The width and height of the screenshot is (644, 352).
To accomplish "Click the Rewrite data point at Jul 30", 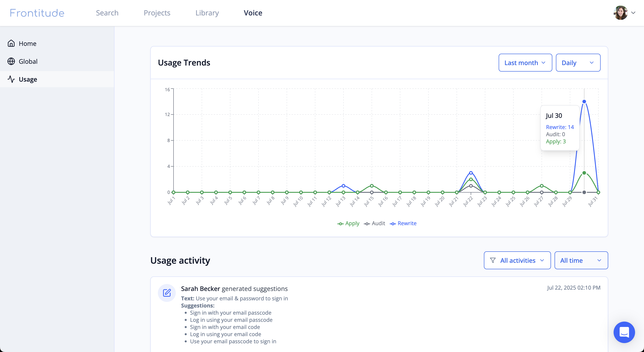I will tap(584, 102).
